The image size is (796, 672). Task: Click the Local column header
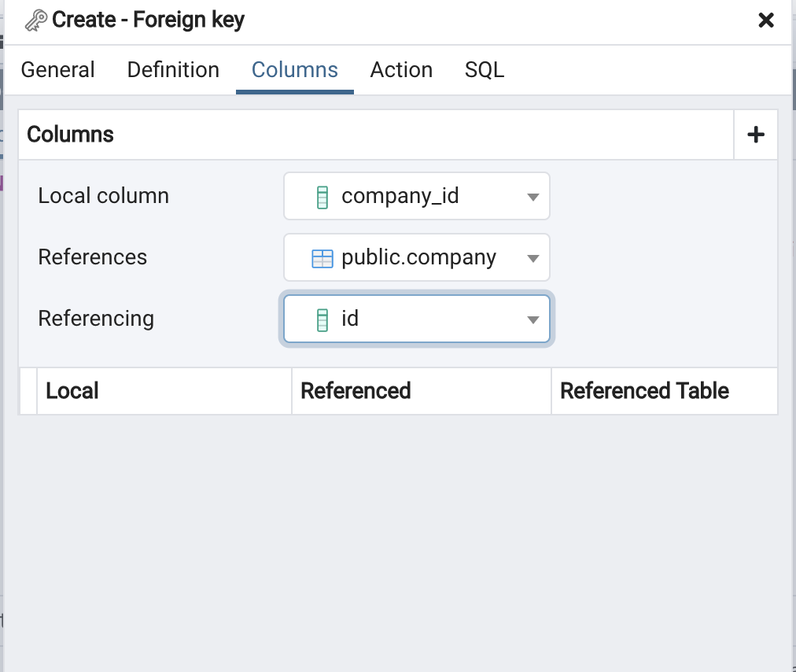coord(72,391)
